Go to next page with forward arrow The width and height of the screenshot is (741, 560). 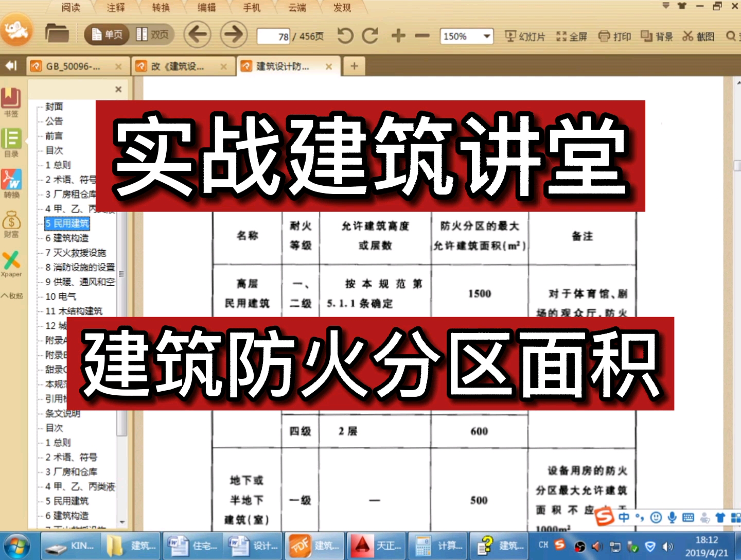(233, 35)
